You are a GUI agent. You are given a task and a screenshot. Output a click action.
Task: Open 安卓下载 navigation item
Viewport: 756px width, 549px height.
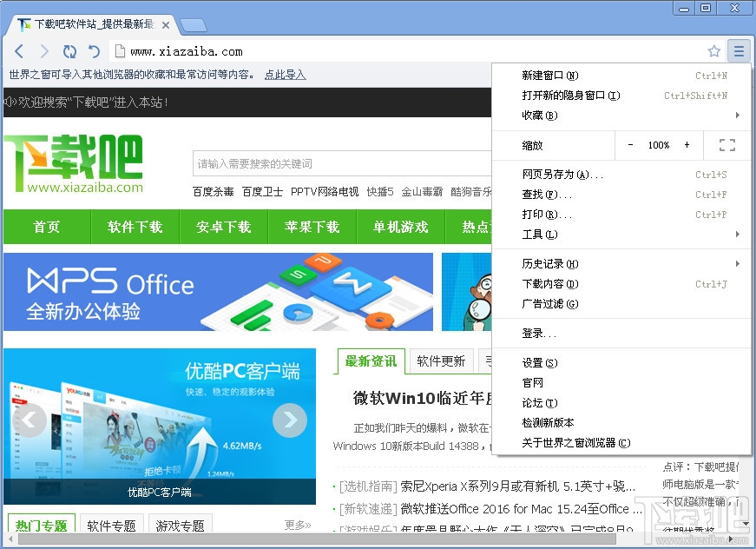coord(224,227)
